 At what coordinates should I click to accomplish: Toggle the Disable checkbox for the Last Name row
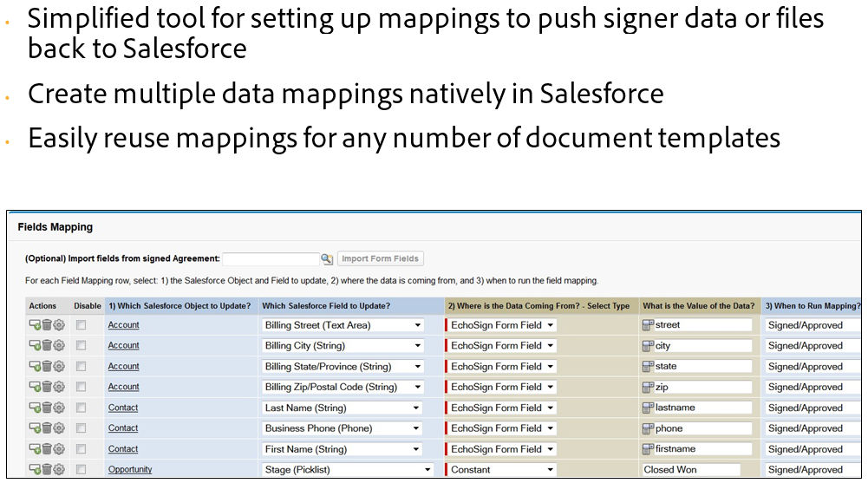pyautogui.click(x=82, y=408)
